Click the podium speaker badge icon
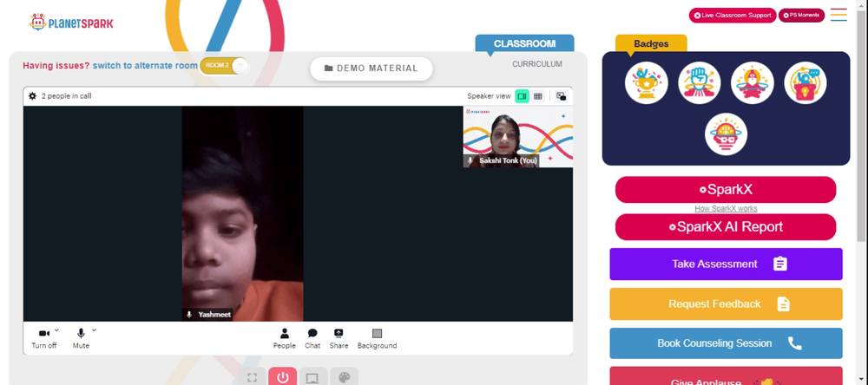The height and width of the screenshot is (385, 868). (x=806, y=83)
